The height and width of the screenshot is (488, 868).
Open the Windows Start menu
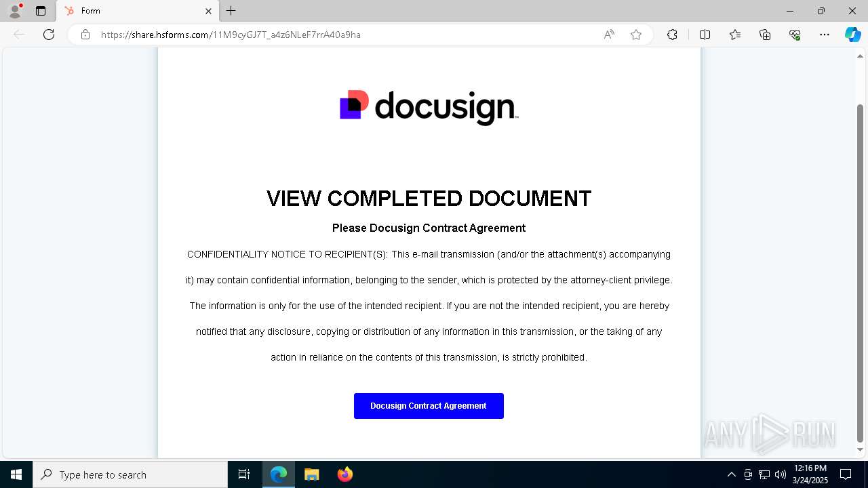16,474
